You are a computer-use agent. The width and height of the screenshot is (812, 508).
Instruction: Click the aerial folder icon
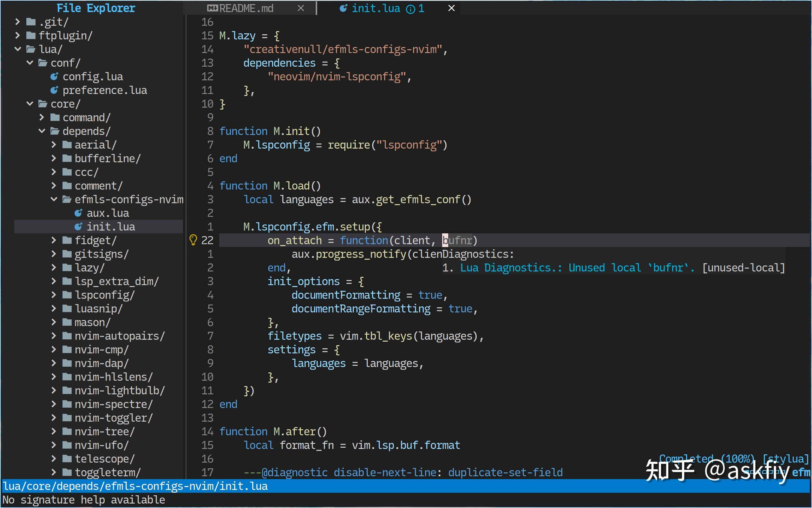tap(67, 145)
